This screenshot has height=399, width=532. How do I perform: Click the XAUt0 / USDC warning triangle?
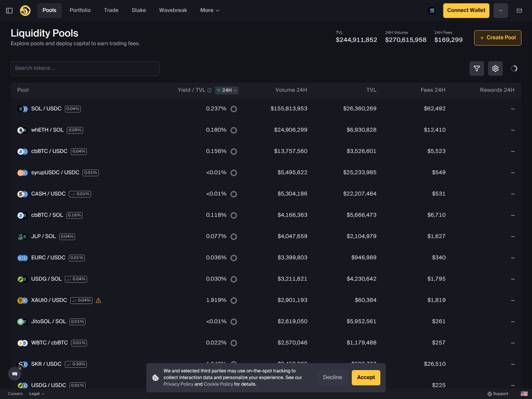pos(98,301)
